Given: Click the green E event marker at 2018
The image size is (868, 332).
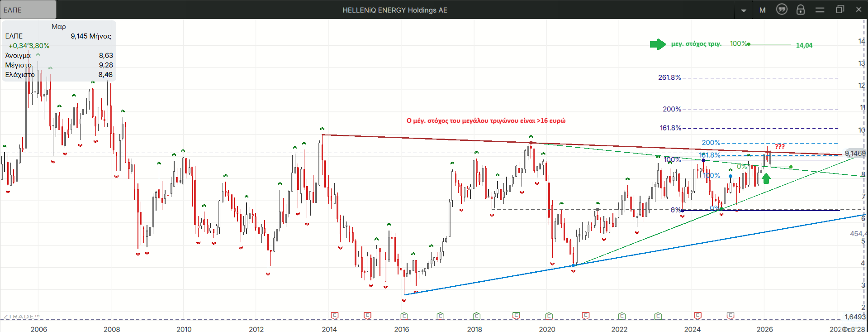Looking at the screenshot, I should [x=476, y=315].
